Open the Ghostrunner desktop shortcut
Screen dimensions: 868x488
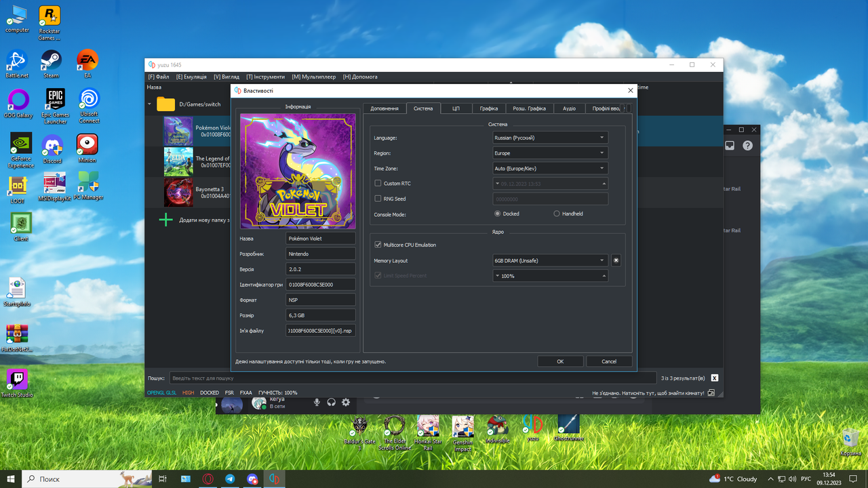568,428
